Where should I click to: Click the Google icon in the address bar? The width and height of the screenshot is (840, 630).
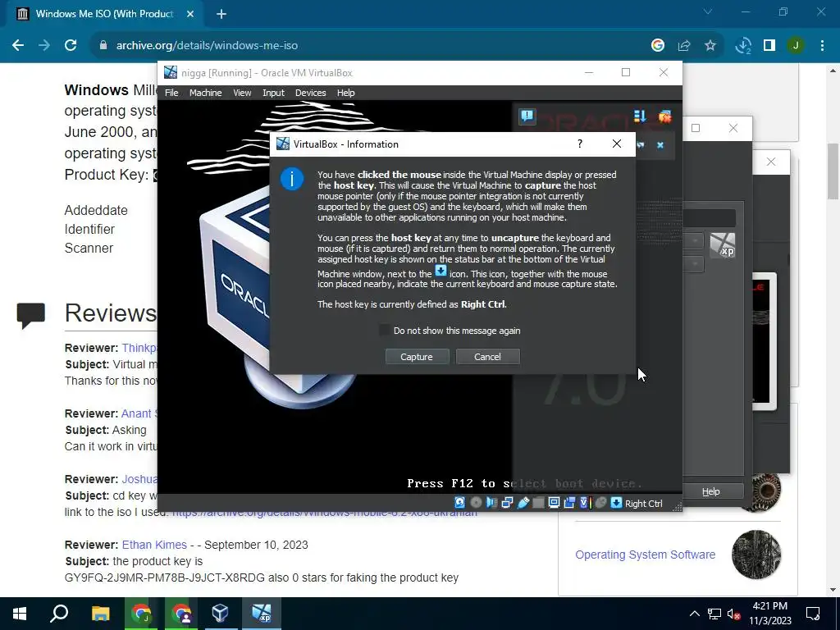click(658, 46)
